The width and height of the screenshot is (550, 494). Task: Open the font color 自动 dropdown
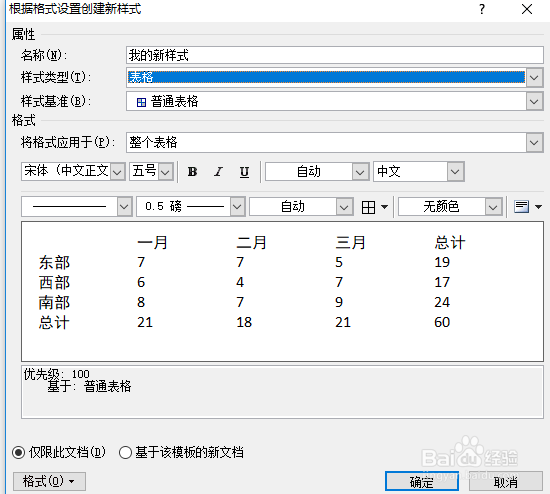pyautogui.click(x=360, y=172)
